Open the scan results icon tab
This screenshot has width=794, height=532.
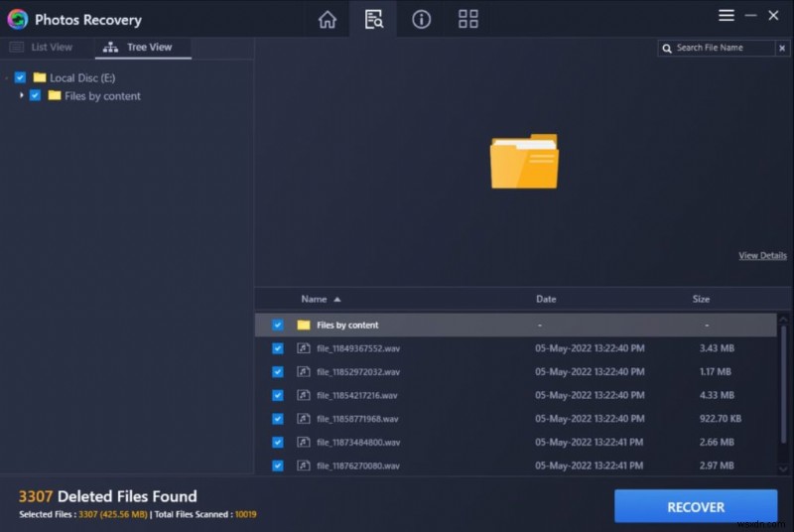374,19
